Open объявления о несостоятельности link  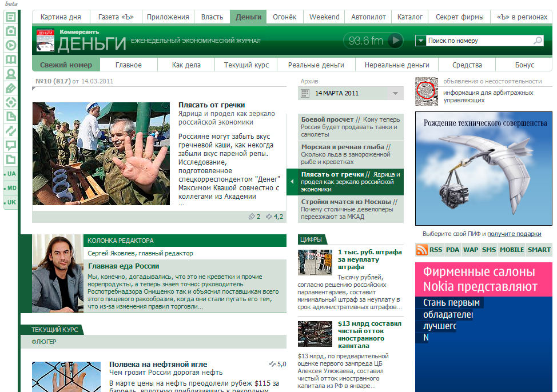(492, 81)
